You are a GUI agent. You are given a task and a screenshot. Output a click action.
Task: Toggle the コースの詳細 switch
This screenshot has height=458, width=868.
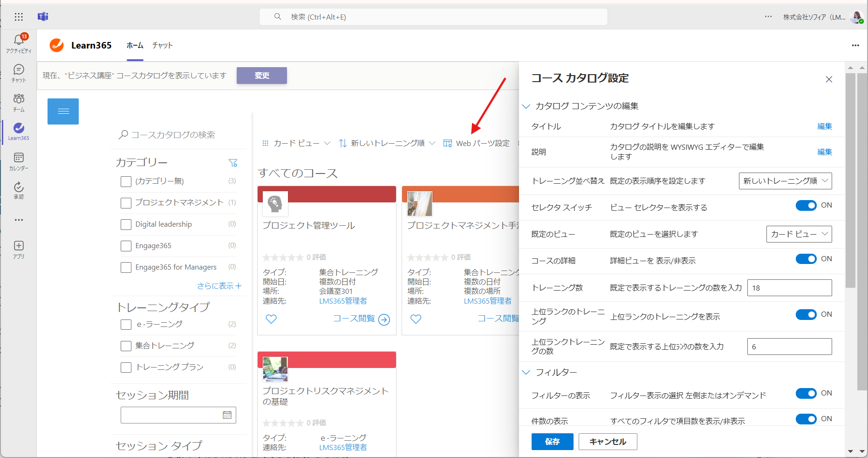click(806, 259)
